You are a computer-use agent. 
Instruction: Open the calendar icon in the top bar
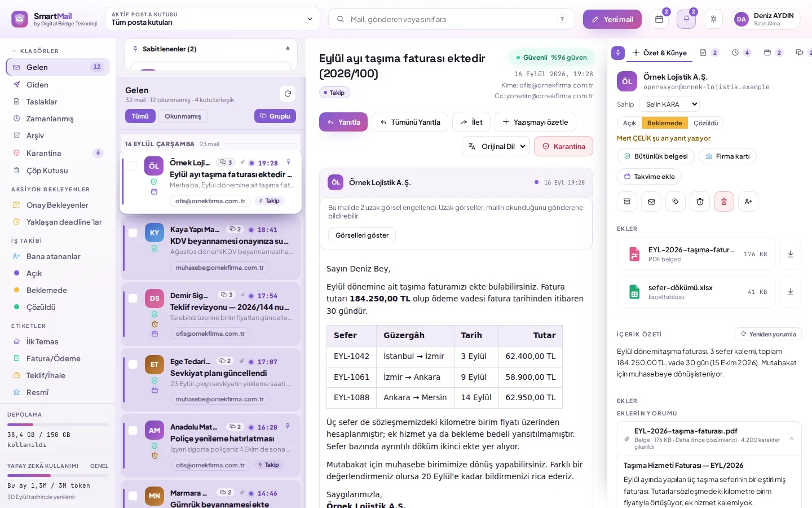pos(659,19)
